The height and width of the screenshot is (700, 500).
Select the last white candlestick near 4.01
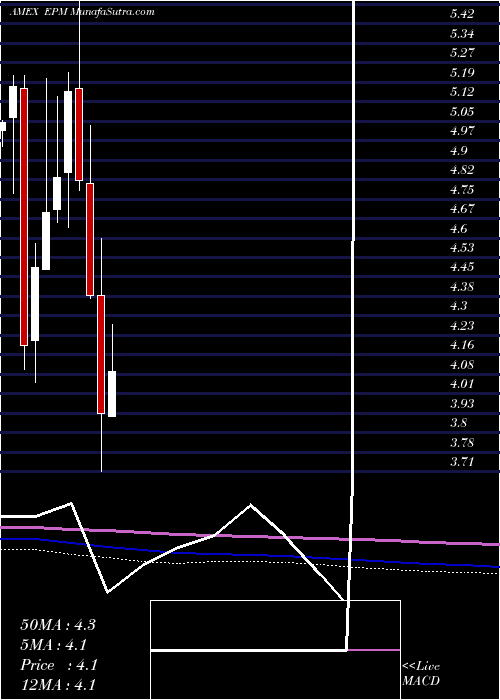point(112,394)
